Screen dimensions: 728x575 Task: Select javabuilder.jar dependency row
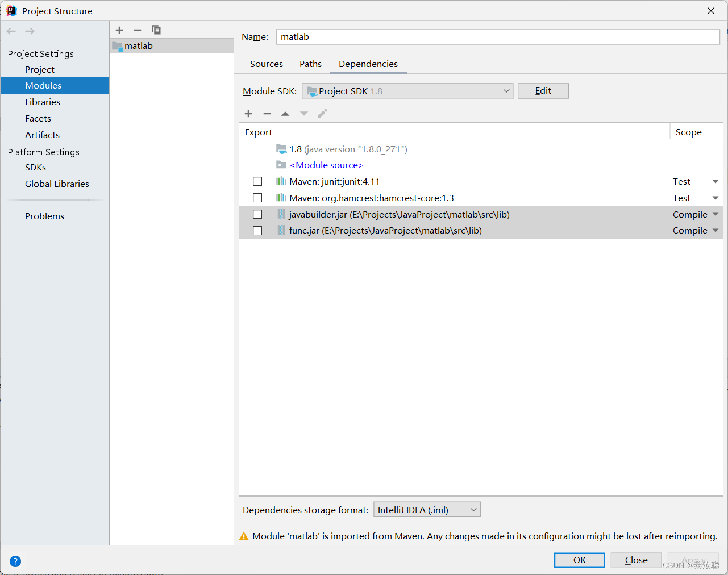pyautogui.click(x=481, y=214)
